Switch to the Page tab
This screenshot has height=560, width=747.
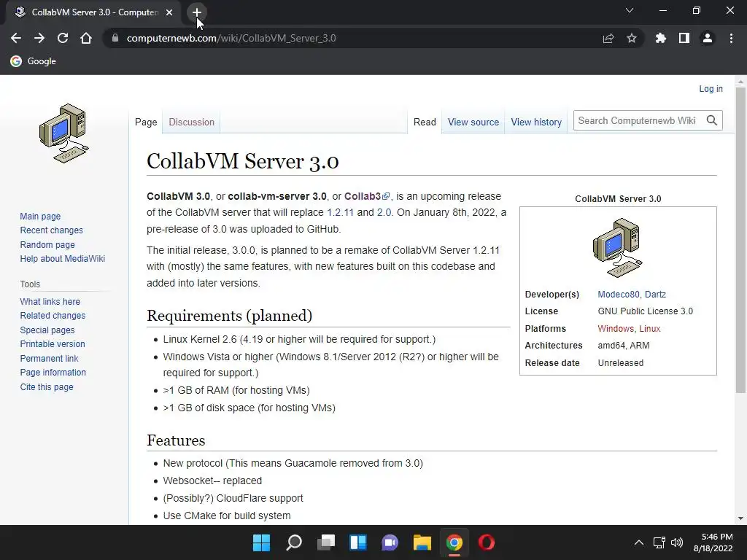[146, 122]
